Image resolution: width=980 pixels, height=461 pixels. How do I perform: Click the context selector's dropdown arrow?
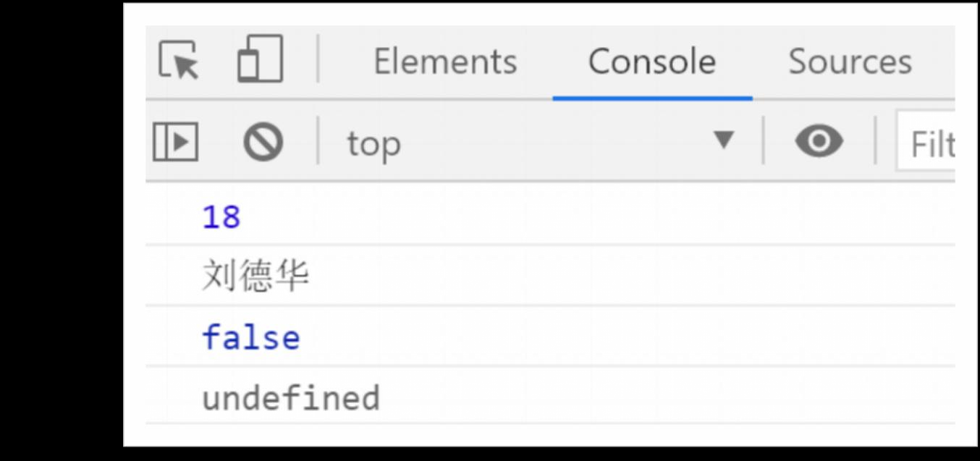pos(724,140)
